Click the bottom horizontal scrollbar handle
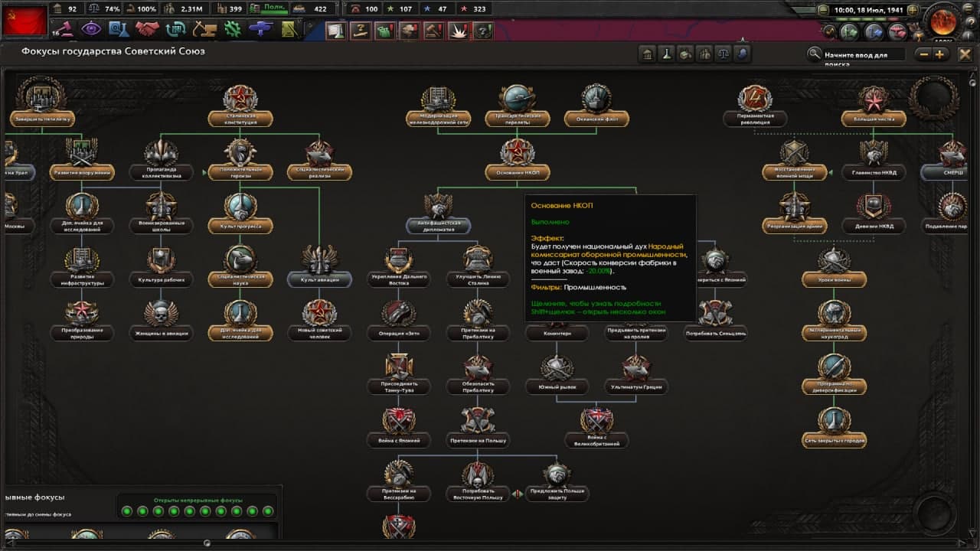Screen dimensions: 980x551 [x=207, y=543]
